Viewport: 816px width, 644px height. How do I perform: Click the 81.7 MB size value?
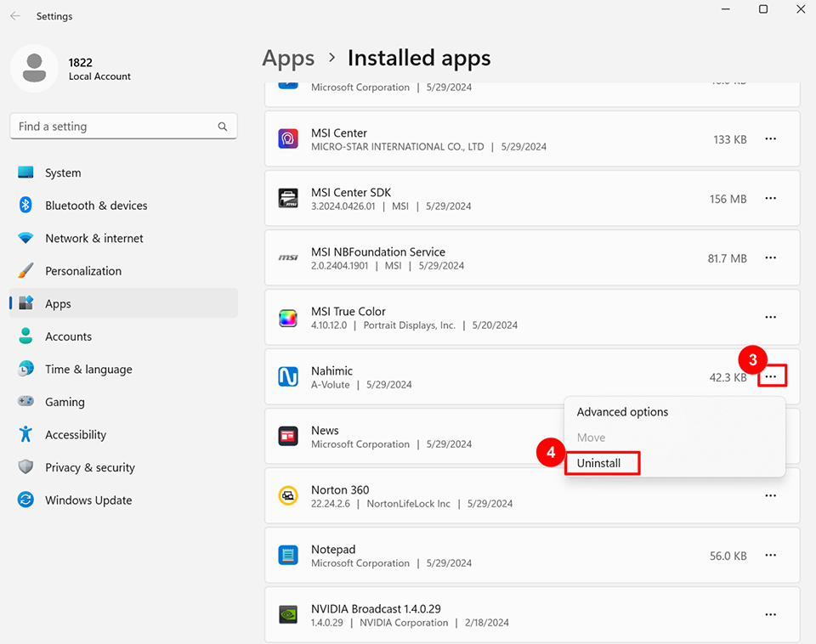coord(727,258)
